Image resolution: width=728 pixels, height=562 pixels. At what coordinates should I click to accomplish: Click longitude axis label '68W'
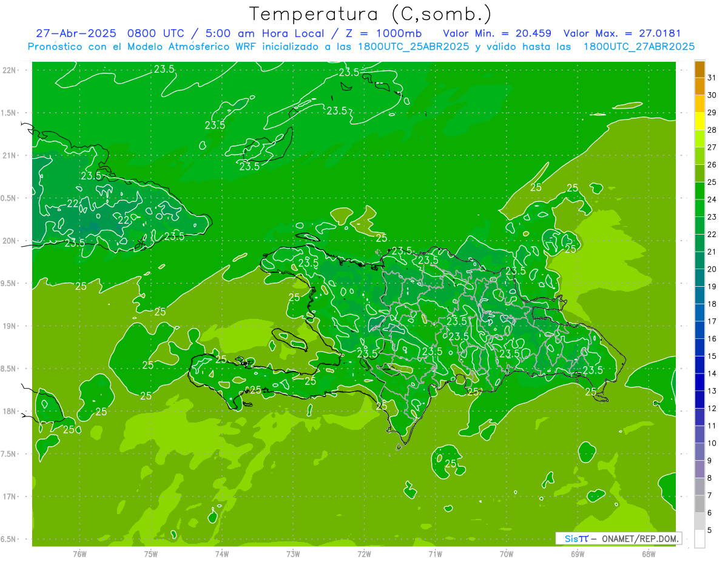(649, 554)
